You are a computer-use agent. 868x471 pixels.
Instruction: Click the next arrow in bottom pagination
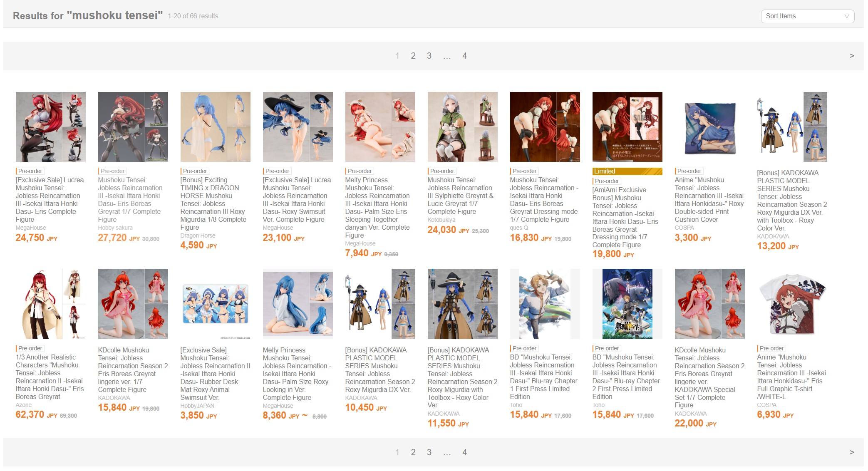852,452
